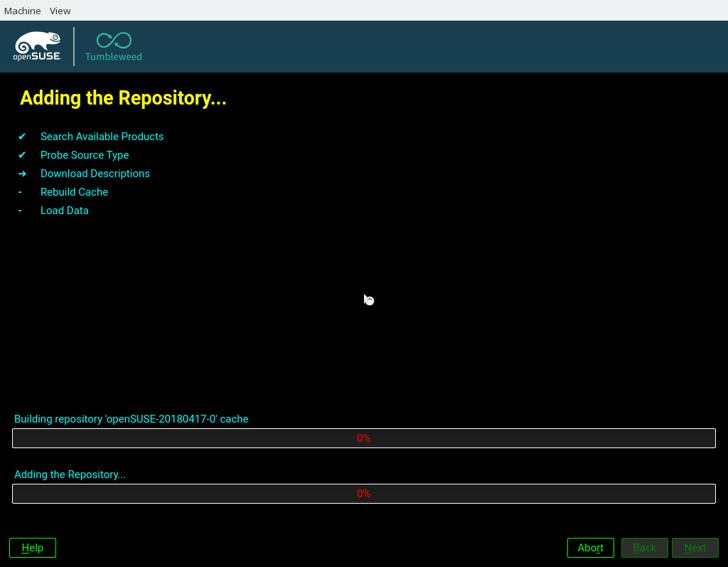Abort the repository installation
The width and height of the screenshot is (728, 567).
[x=590, y=548]
